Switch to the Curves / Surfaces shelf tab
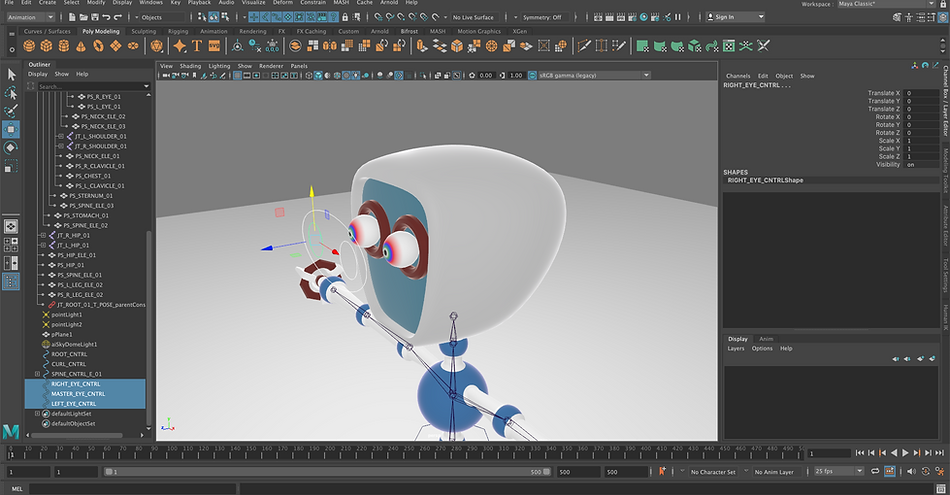 [x=47, y=32]
